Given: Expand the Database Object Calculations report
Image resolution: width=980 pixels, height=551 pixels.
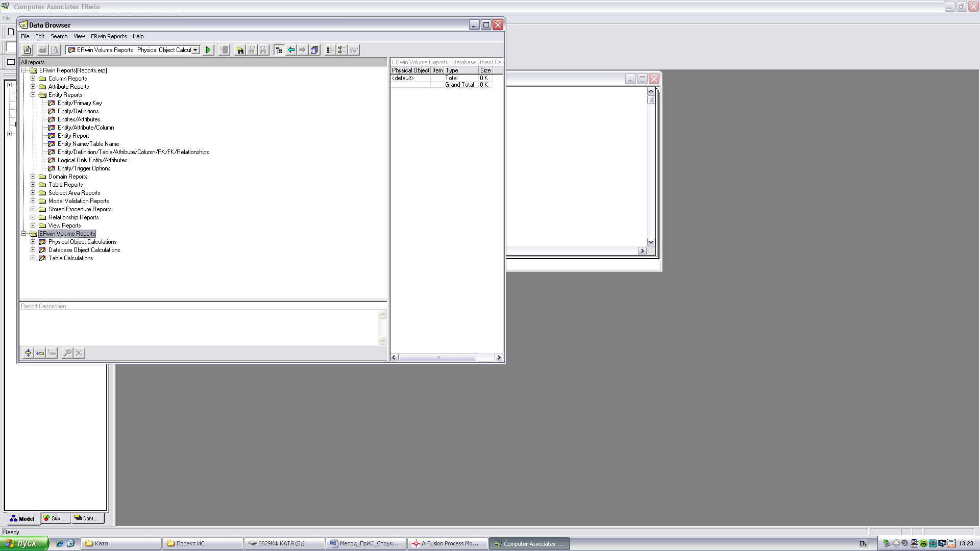Looking at the screenshot, I should 33,250.
